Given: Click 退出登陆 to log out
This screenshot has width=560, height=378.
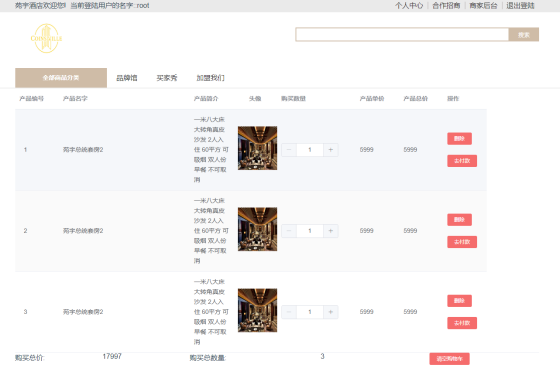Looking at the screenshot, I should 520,6.
